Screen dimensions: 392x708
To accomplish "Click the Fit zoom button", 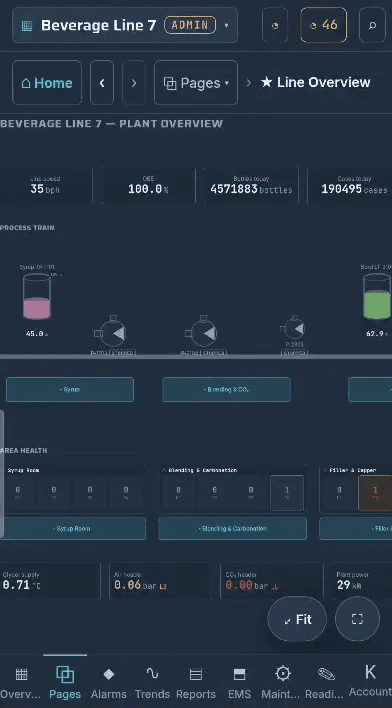I will pyautogui.click(x=297, y=619).
